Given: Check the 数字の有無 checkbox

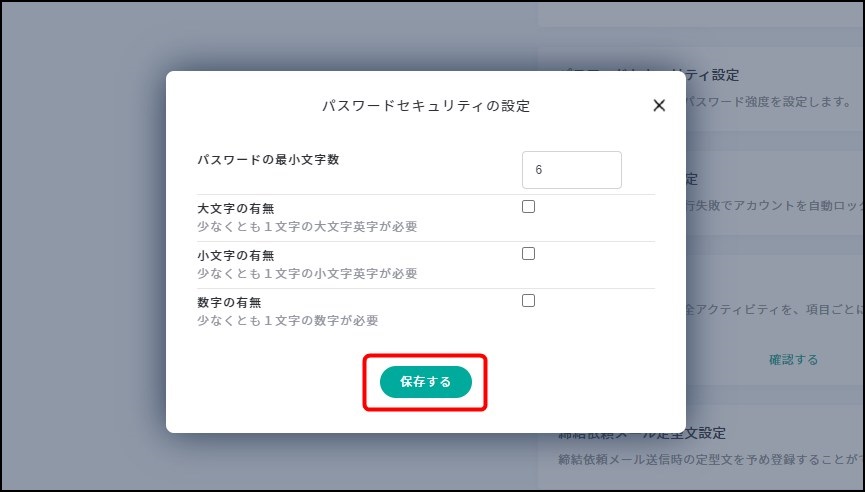Looking at the screenshot, I should click(529, 301).
